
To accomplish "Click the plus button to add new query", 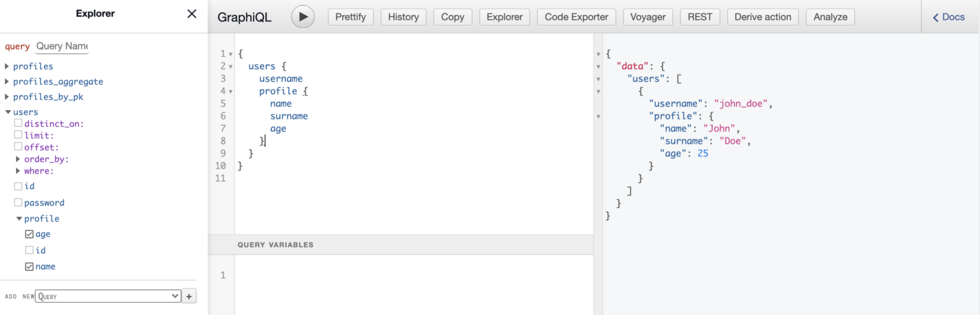I will pyautogui.click(x=189, y=297).
